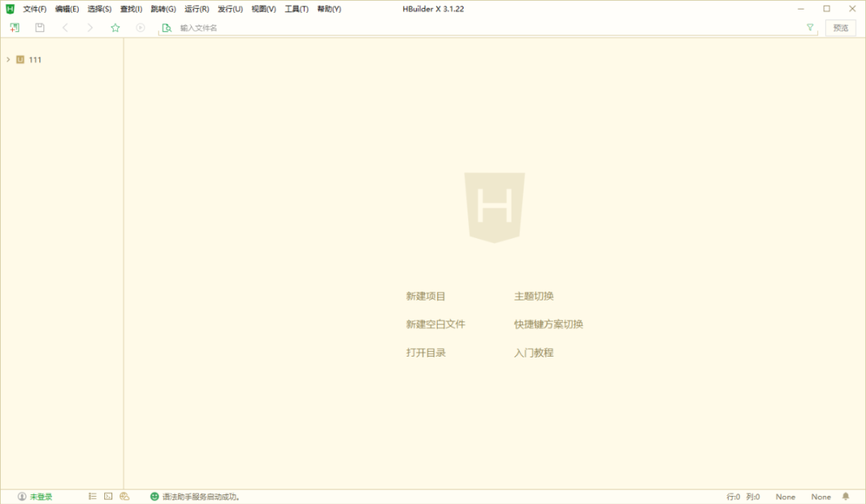Screen dimensions: 866x504
Task: Click the star bookmark toolbar icon
Action: pyautogui.click(x=115, y=27)
